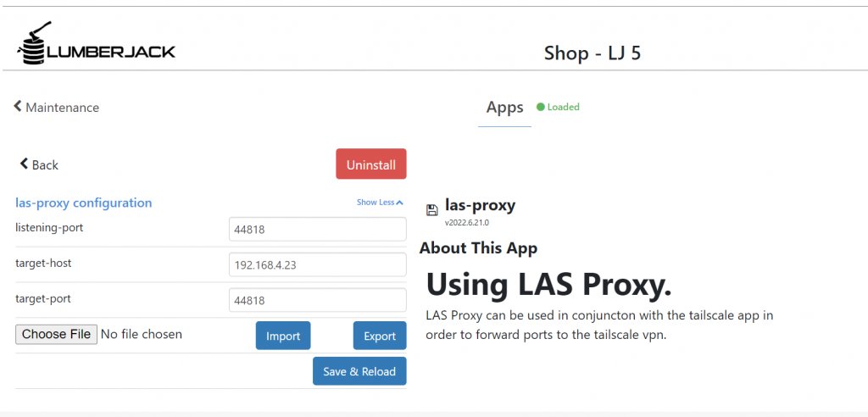Click the version text v2022.6.21.0
868x417 pixels.
(x=467, y=223)
